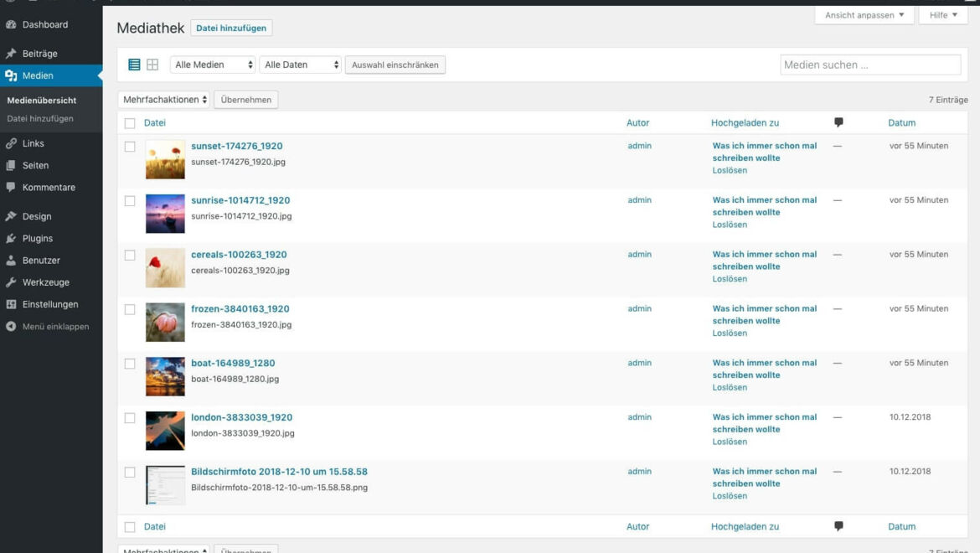Sort by Datum column in bottom header

point(902,527)
